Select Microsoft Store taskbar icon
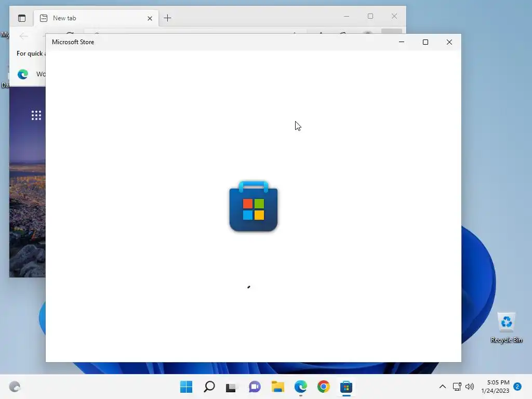This screenshot has width=532, height=399. tap(346, 387)
